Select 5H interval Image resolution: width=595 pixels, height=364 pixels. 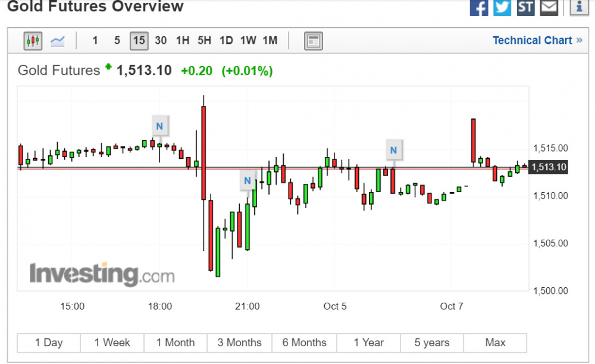click(x=204, y=40)
